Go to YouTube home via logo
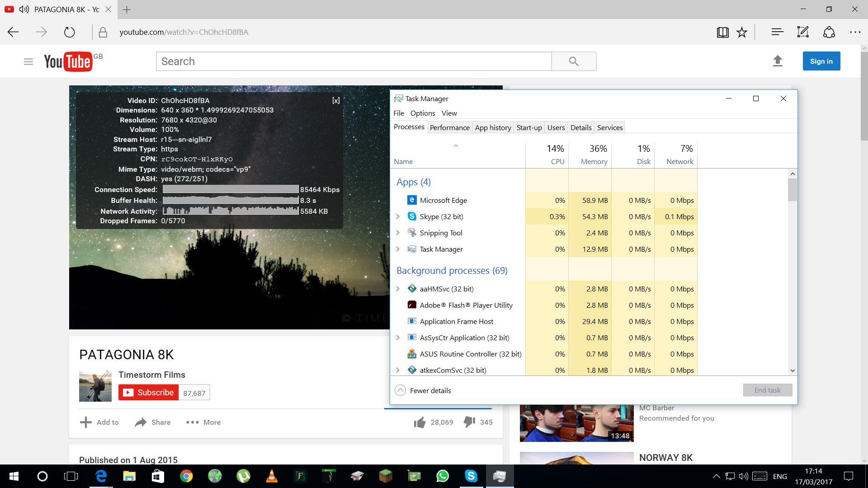This screenshot has height=488, width=868. click(x=68, y=61)
